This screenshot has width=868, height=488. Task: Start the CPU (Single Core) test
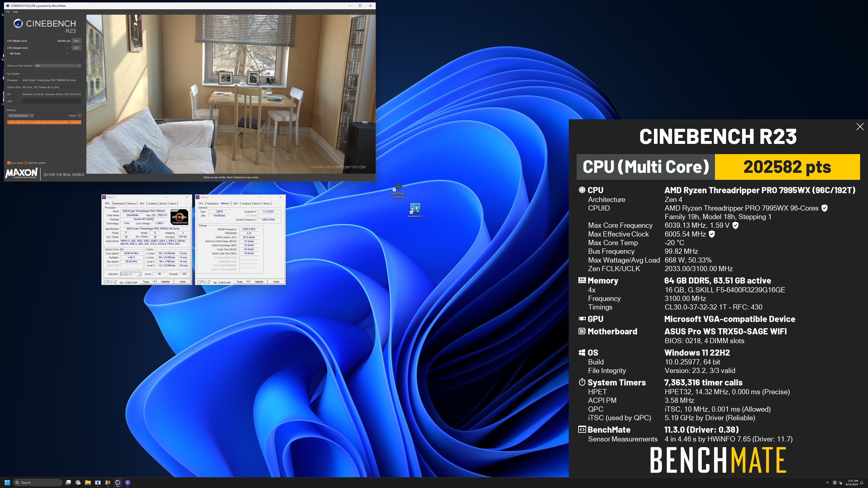(x=76, y=48)
